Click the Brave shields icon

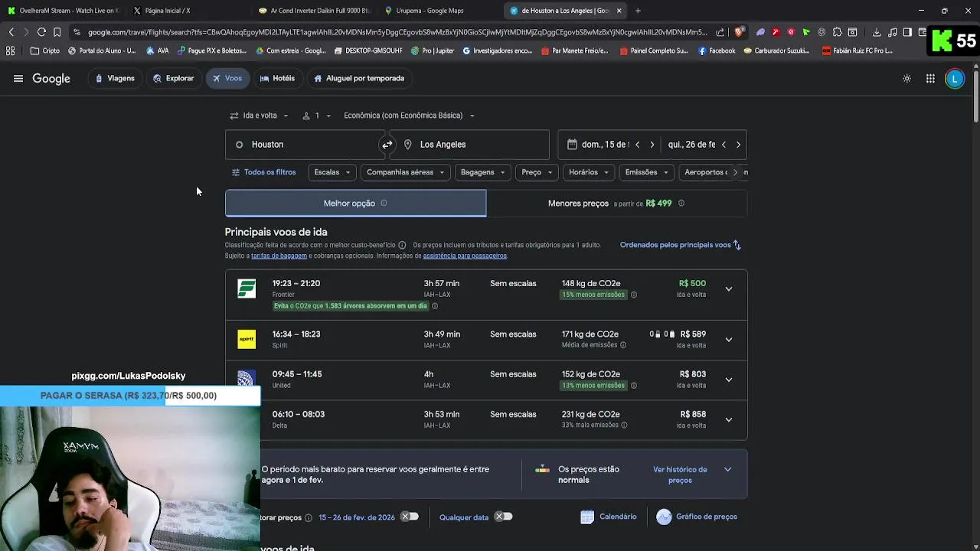tap(739, 32)
